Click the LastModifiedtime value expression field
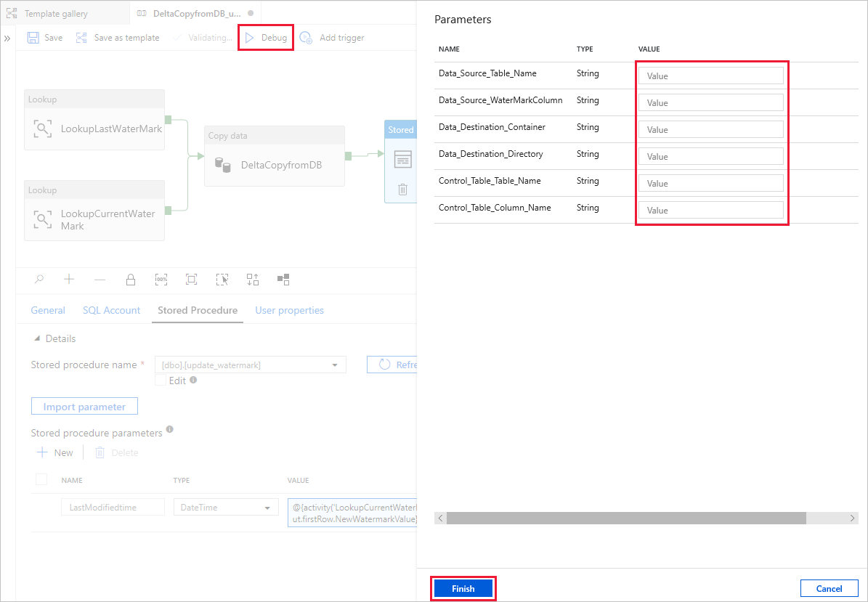Image resolution: width=868 pixels, height=602 pixels. click(352, 513)
